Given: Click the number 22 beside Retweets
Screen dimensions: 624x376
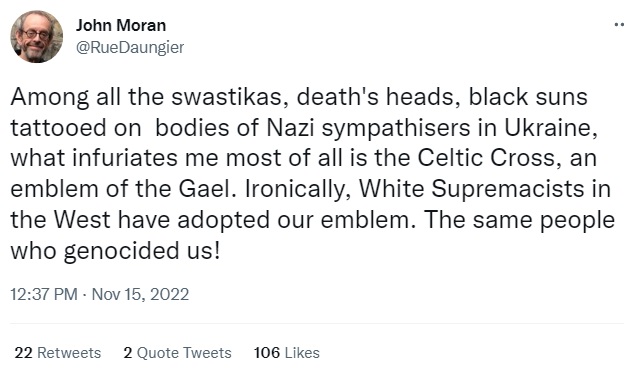Looking at the screenshot, I should point(23,353).
